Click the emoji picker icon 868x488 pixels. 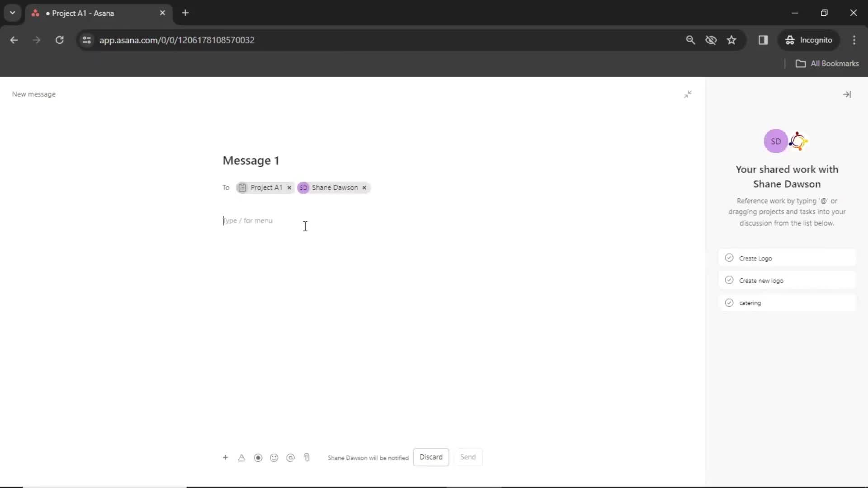[274, 458]
